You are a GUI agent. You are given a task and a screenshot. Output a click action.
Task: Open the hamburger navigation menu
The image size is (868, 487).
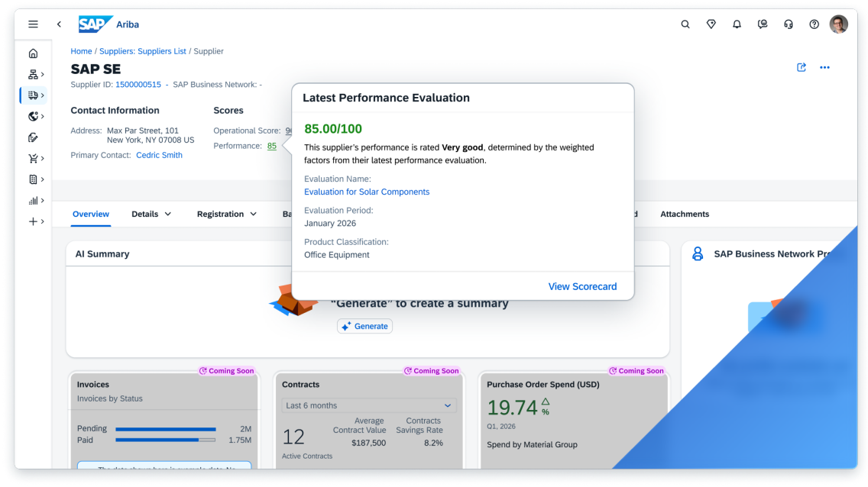pos(33,24)
